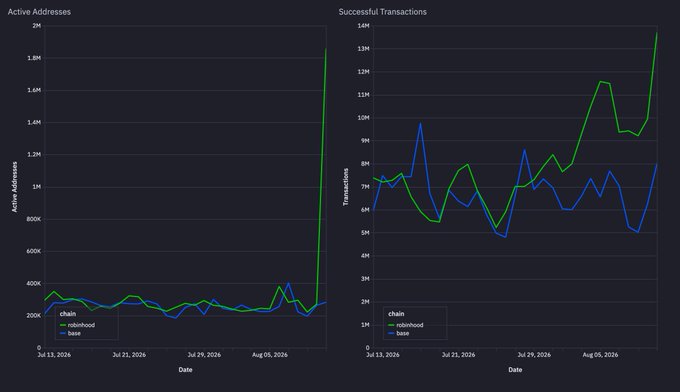Viewport: 680px width, 392px height.
Task: Click the 5M y-axis label
Action: tap(365, 232)
